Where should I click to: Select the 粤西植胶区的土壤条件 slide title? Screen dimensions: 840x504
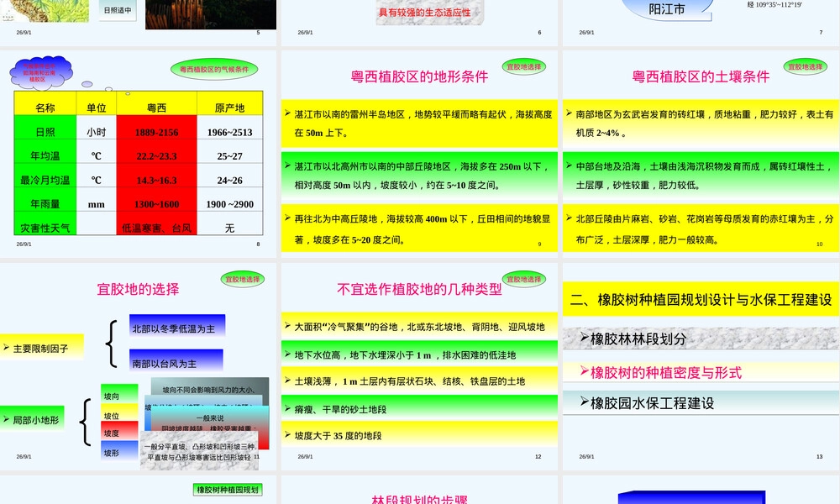point(701,76)
